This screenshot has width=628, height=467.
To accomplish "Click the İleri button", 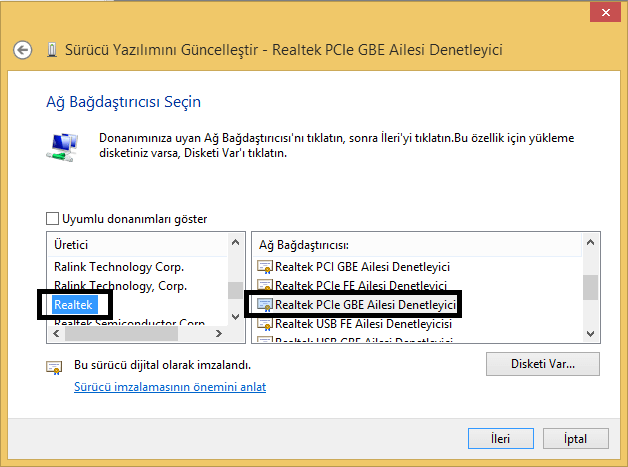I will tap(500, 439).
